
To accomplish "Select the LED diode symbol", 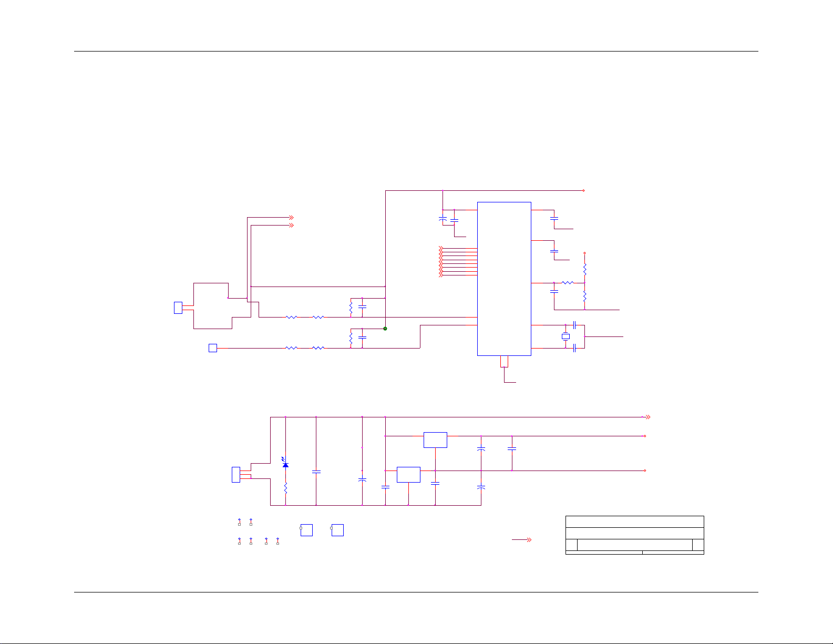I will click(285, 464).
